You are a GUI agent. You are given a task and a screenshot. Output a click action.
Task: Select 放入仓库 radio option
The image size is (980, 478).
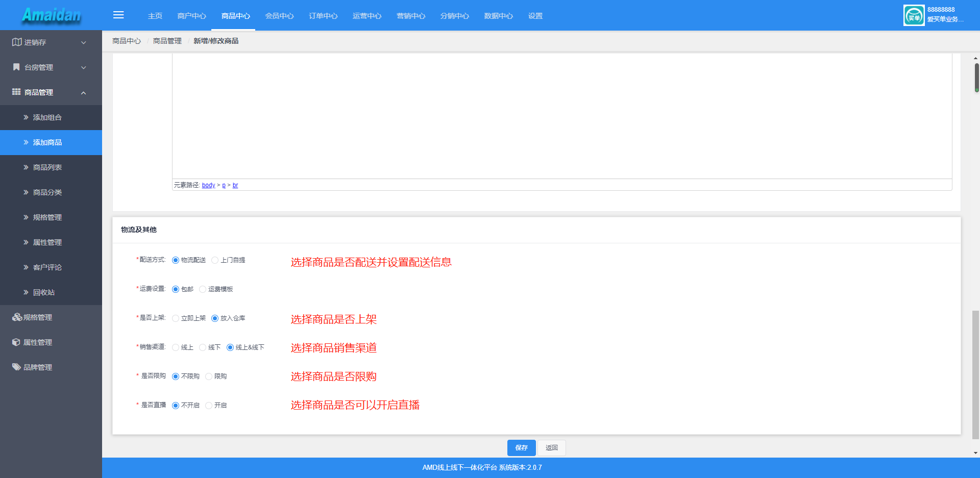(215, 318)
